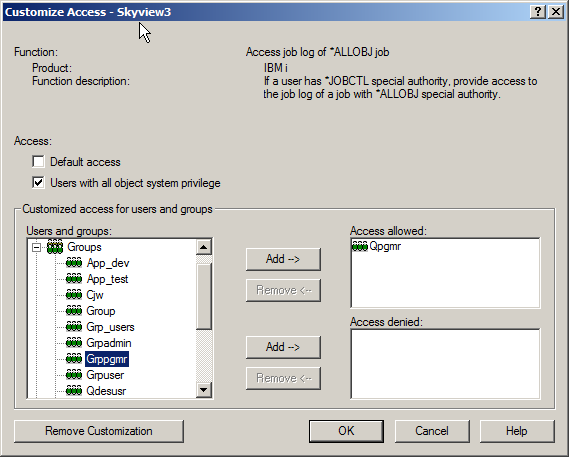569x457 pixels.
Task: Click the App_dev group icon
Action: click(x=74, y=263)
